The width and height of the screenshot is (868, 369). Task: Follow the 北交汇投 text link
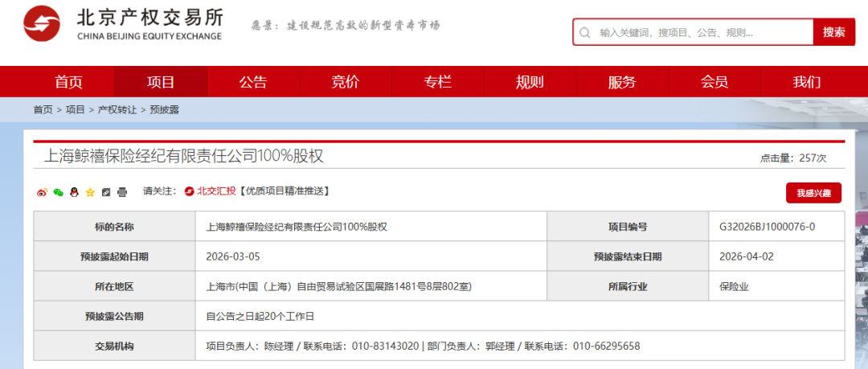pyautogui.click(x=217, y=191)
